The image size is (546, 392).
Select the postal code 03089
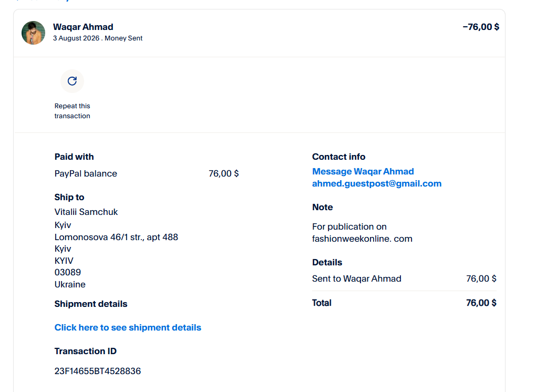tap(68, 272)
